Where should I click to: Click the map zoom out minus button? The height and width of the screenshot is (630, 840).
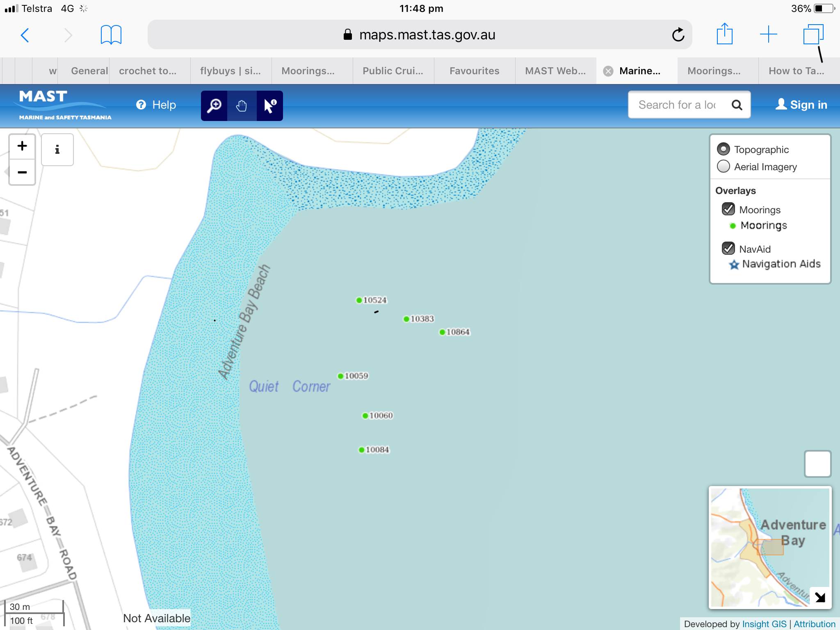[x=22, y=172]
